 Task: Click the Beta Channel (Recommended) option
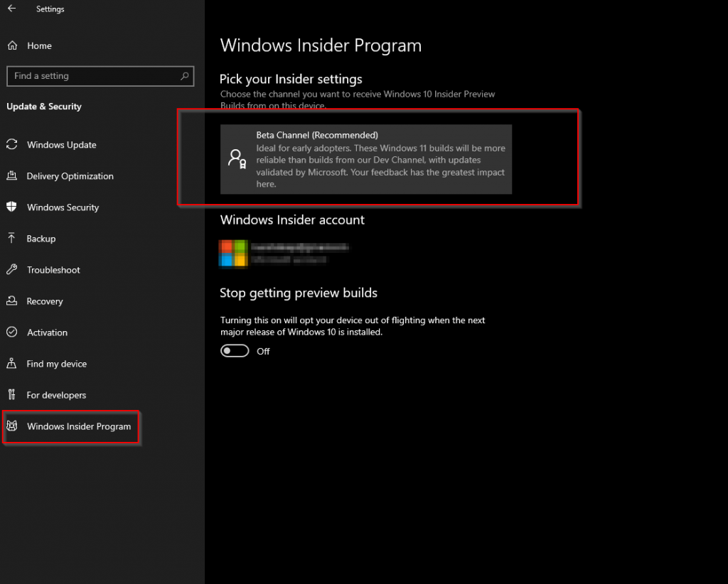[x=366, y=159]
